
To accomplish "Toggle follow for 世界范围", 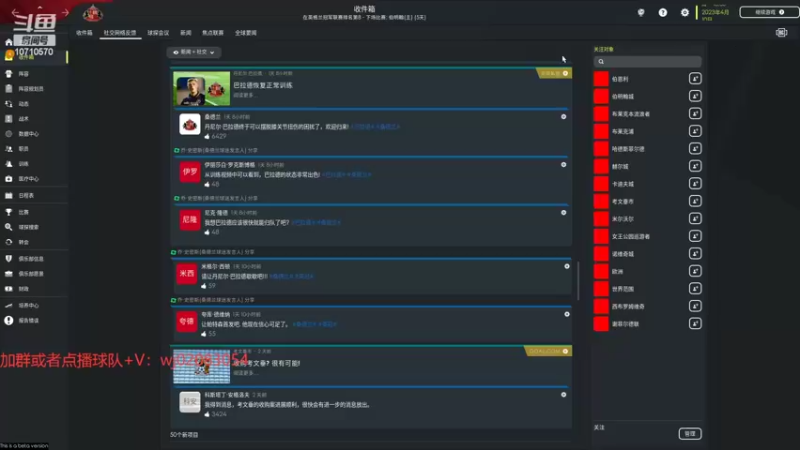I will (x=695, y=288).
